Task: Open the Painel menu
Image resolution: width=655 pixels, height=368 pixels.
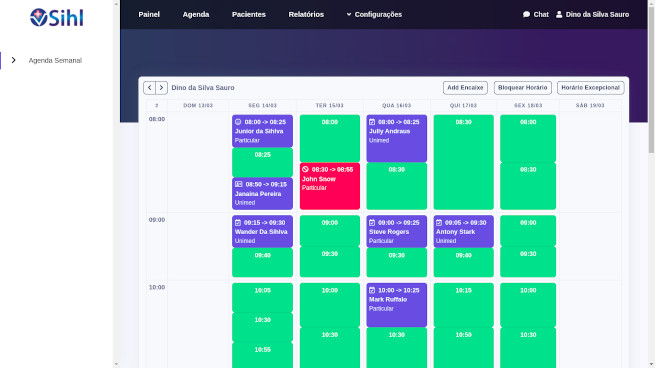Action: (149, 14)
